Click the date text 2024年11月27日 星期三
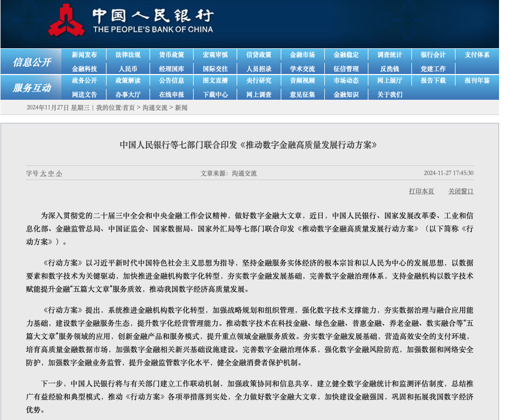 (58, 108)
